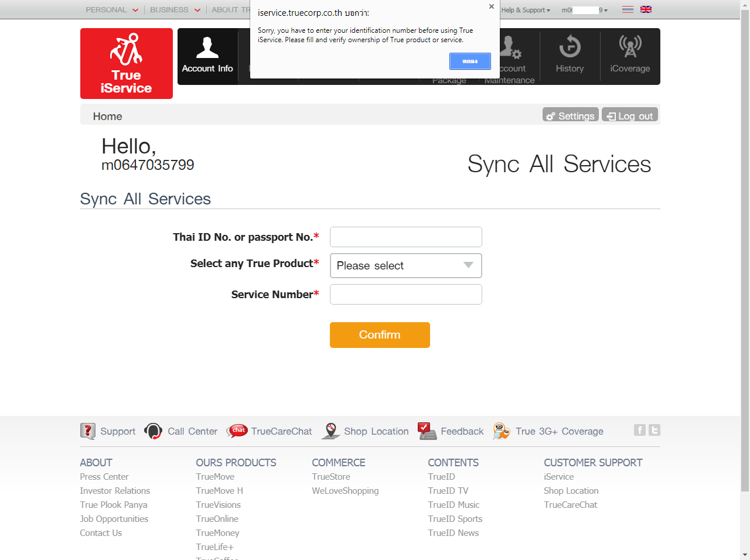This screenshot has width=750, height=560.
Task: Open the True 3G+ Coverage link
Action: coord(560,431)
